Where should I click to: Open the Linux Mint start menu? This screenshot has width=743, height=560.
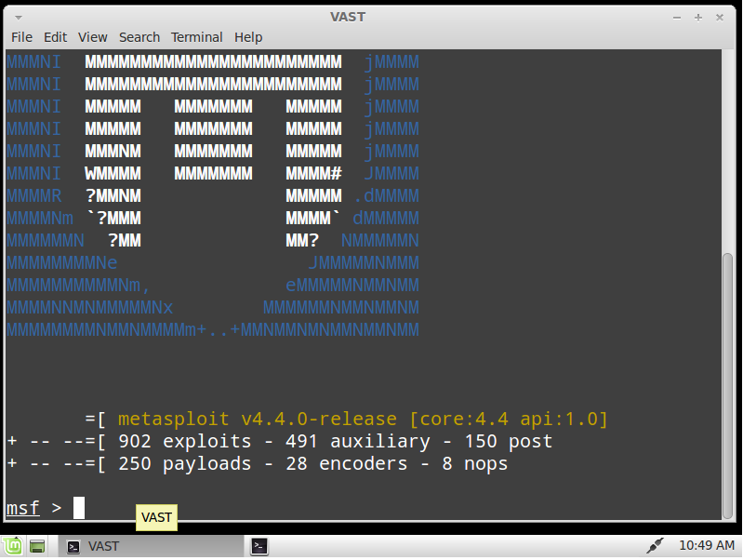pyautogui.click(x=12, y=546)
